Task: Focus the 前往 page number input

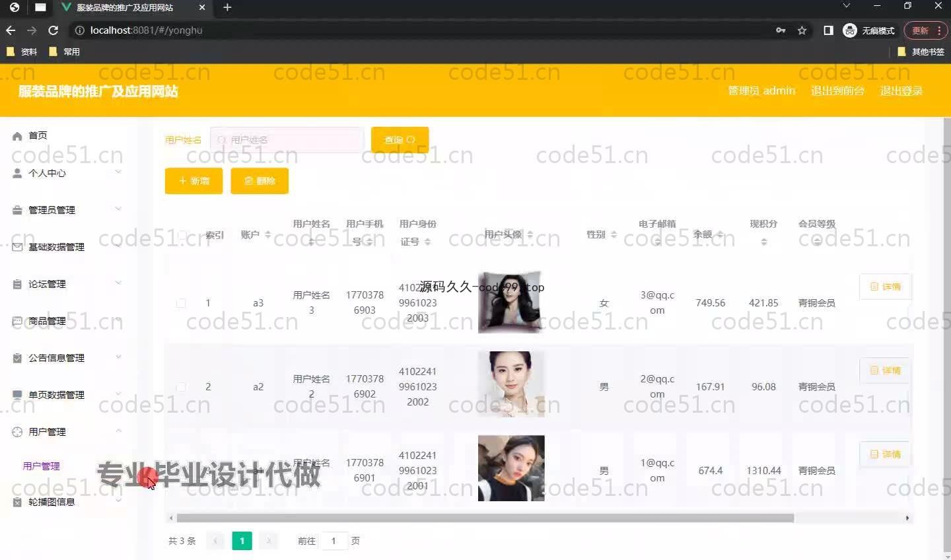Action: pyautogui.click(x=334, y=541)
